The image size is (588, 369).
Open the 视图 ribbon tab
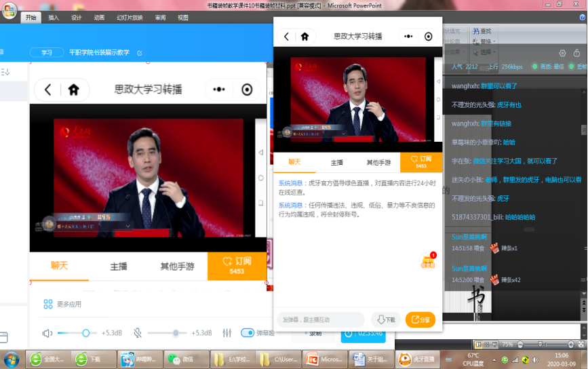(183, 18)
